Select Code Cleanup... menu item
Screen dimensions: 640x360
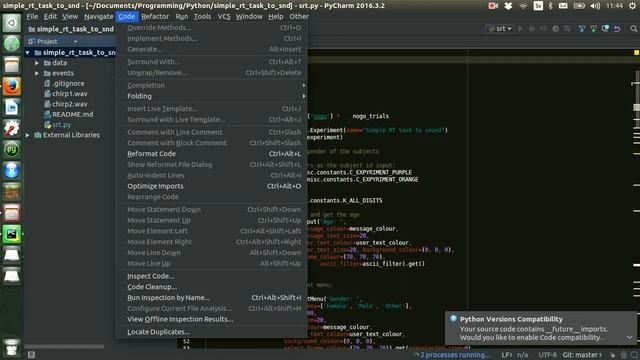pyautogui.click(x=211, y=287)
